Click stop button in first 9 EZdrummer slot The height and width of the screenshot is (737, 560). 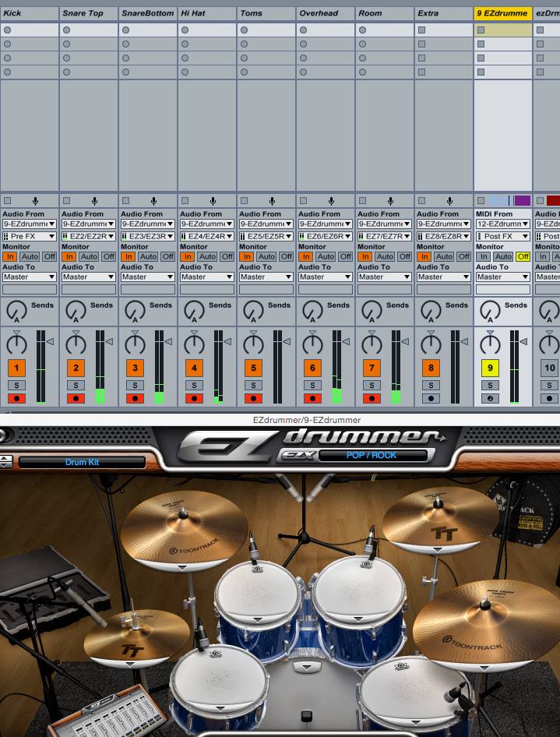481,30
